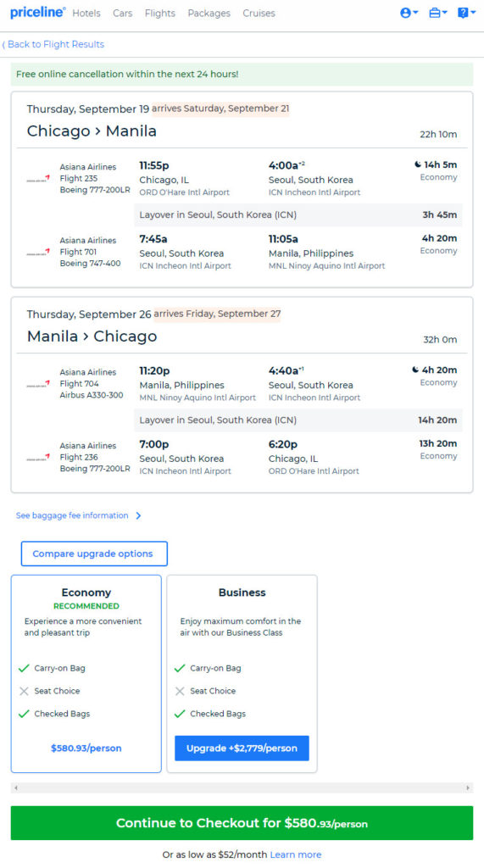This screenshot has width=484, height=868.
Task: Click Asiana Airlines logo for Flight 704
Action: click(x=38, y=384)
